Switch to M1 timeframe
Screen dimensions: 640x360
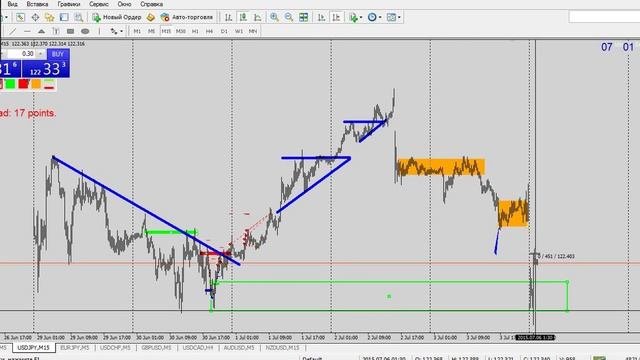pyautogui.click(x=137, y=31)
